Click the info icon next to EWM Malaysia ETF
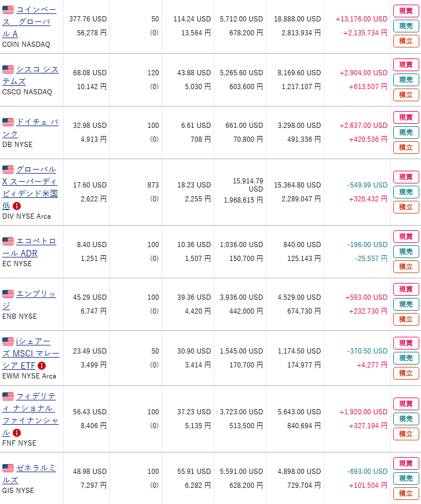421x504 pixels. point(42,366)
